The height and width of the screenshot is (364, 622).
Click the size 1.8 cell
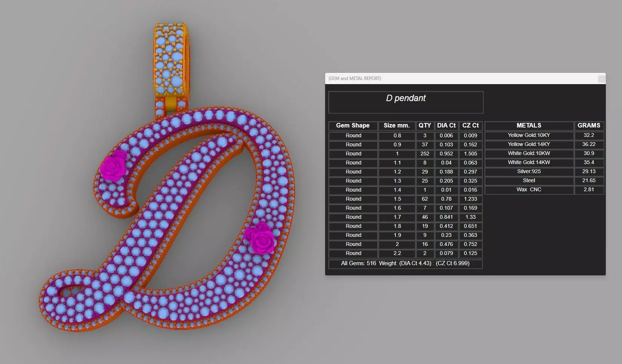(397, 226)
